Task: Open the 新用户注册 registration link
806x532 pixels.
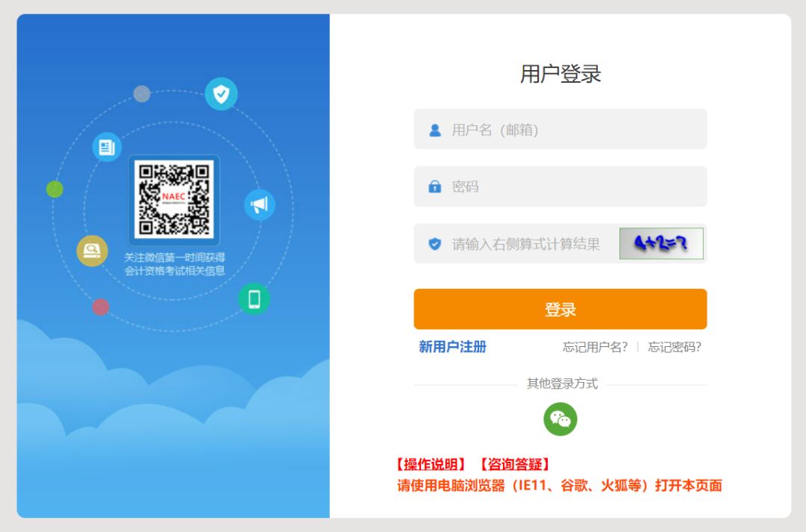Action: coord(452,347)
